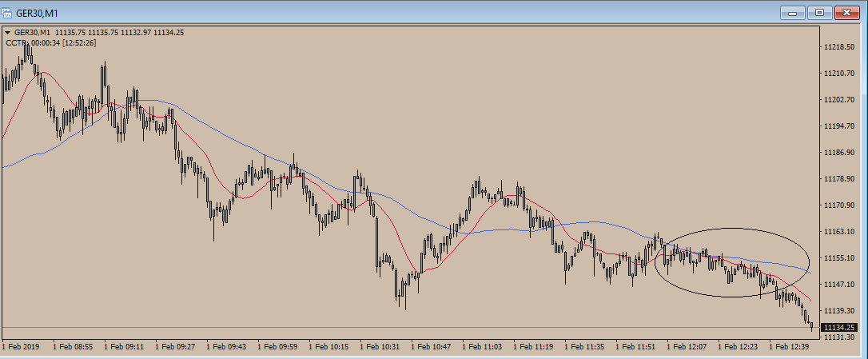This screenshot has width=868, height=359.
Task: Click the 1 Feb 09:59 time label
Action: 278,347
